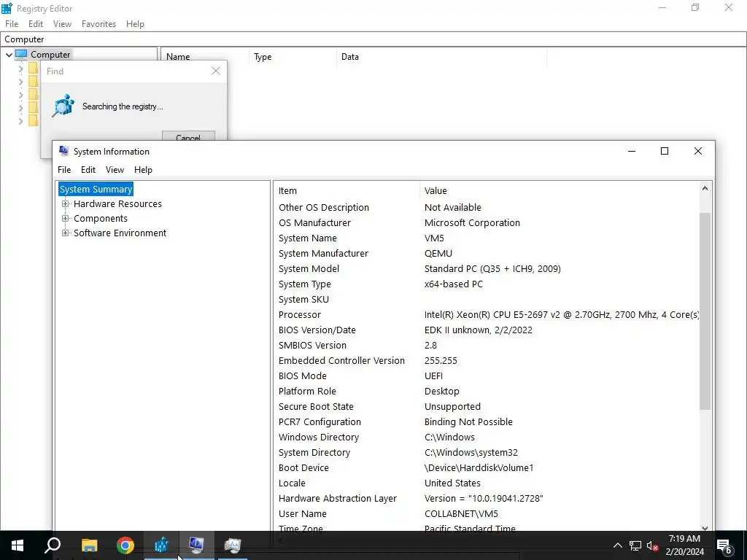Select Computer icon in registry tree

click(21, 54)
